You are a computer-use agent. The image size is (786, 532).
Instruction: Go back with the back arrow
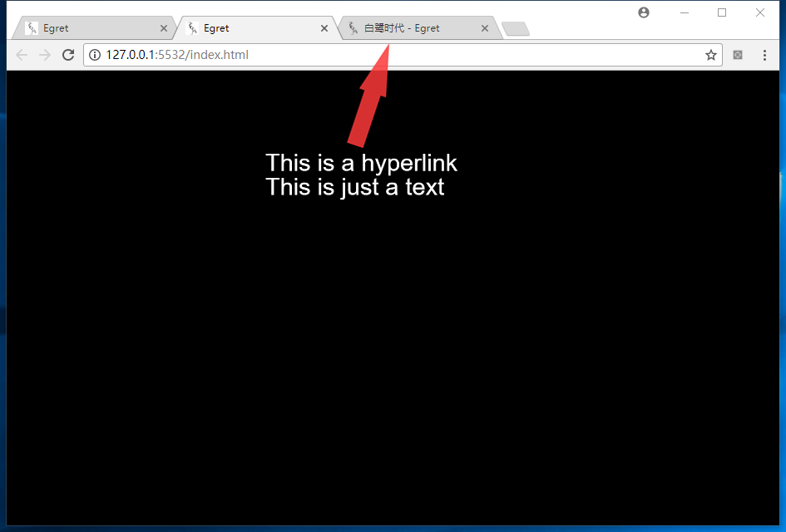point(22,55)
